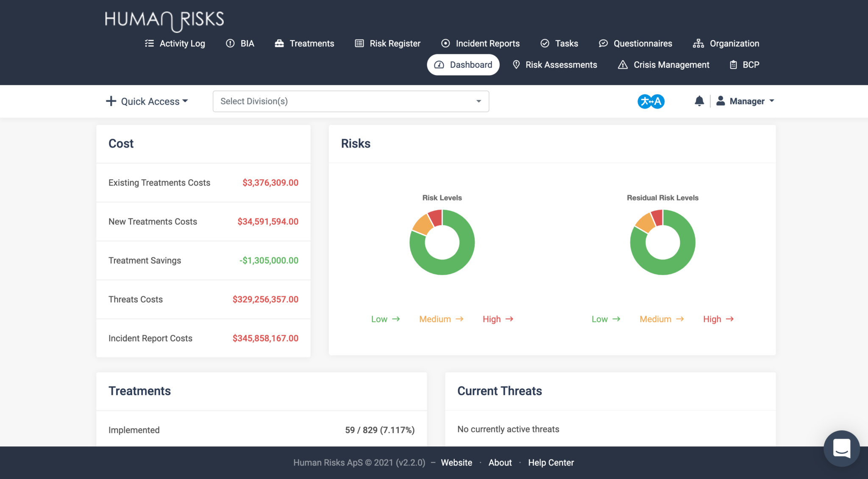Open the notifications bell
Viewport: 868px width, 479px height.
(699, 101)
